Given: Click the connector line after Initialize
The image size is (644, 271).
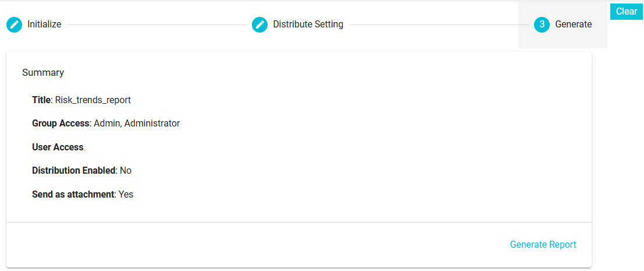Looking at the screenshot, I should 156,25.
